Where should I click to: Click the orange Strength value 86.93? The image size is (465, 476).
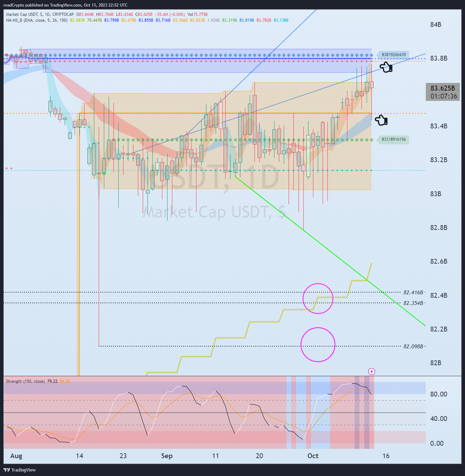[x=65, y=381]
